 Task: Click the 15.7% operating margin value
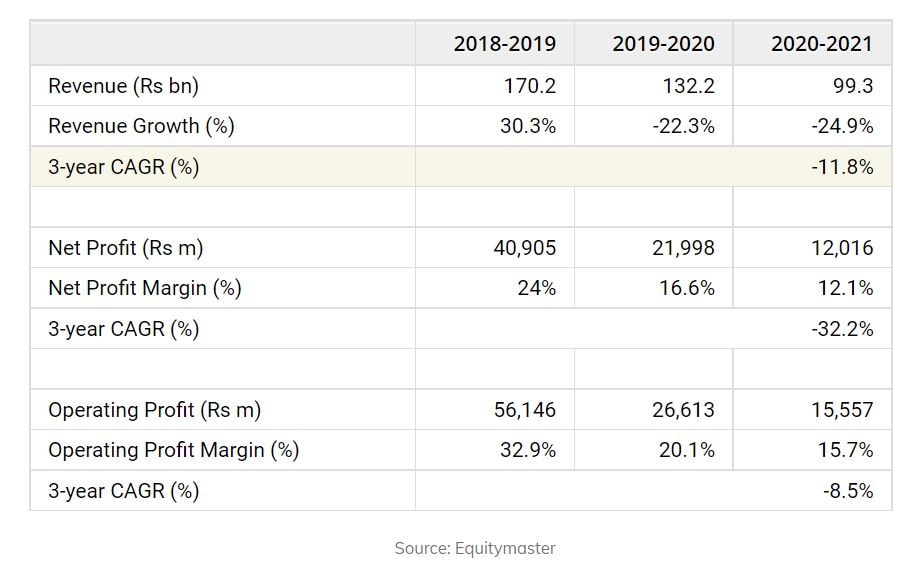coord(846,450)
